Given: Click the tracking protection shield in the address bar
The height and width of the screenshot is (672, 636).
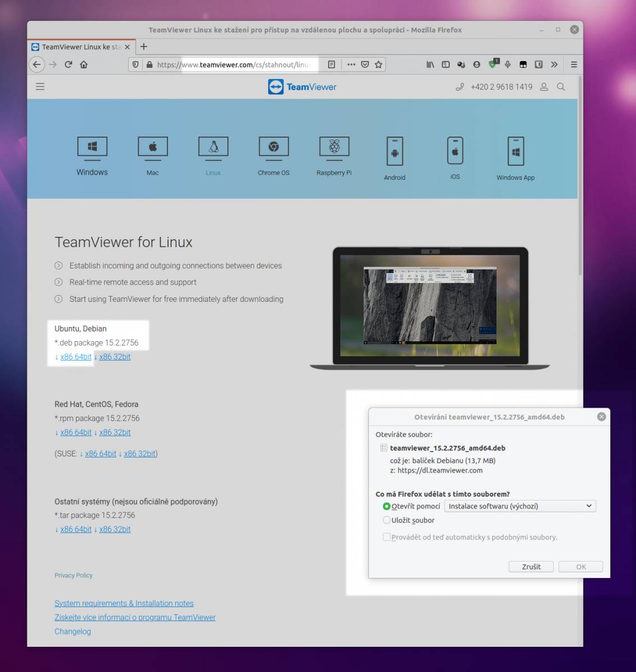Looking at the screenshot, I should 135,64.
